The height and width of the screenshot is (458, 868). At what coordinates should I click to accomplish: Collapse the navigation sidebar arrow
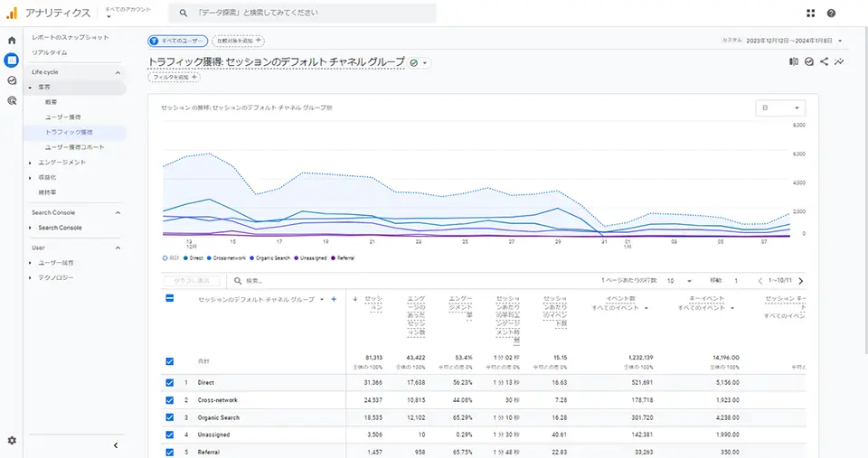[116, 445]
